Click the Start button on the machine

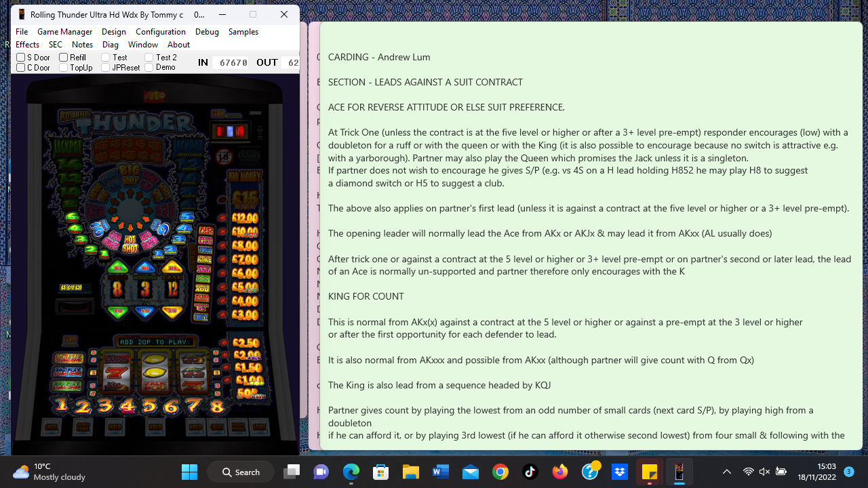[x=259, y=427]
